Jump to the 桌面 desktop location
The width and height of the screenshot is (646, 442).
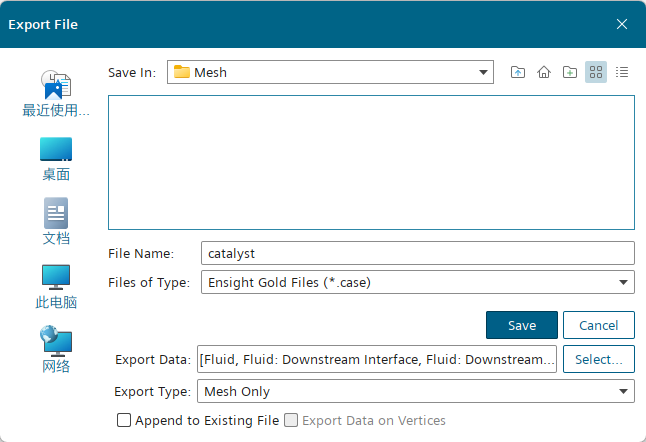(x=56, y=159)
